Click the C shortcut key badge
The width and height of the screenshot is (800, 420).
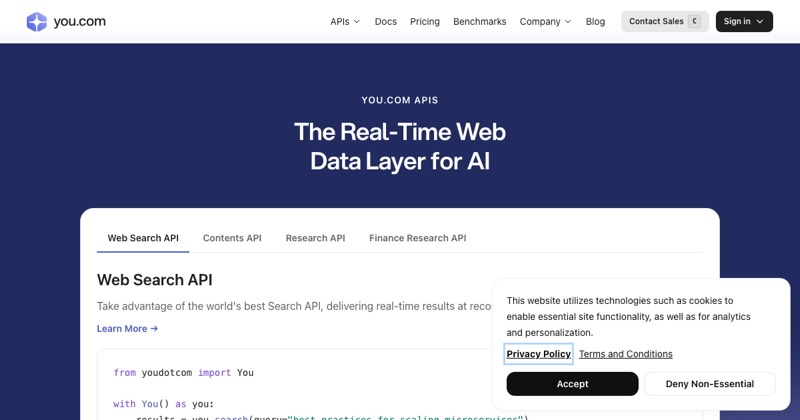pyautogui.click(x=694, y=21)
